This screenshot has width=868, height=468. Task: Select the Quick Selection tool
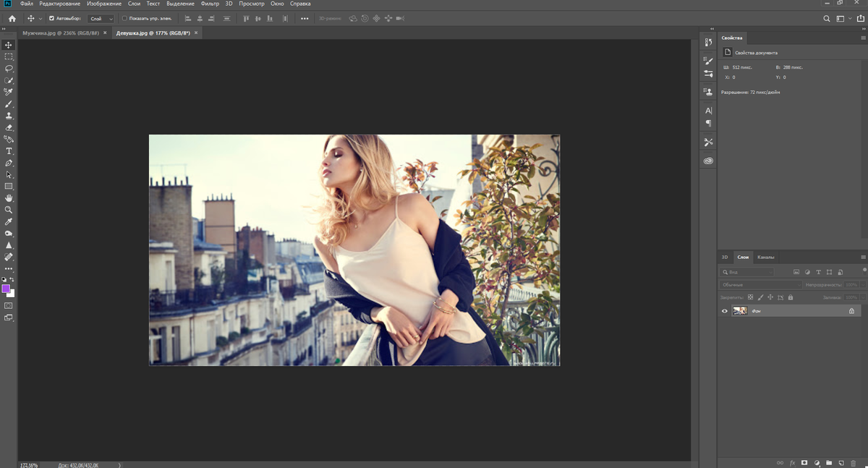(x=9, y=80)
